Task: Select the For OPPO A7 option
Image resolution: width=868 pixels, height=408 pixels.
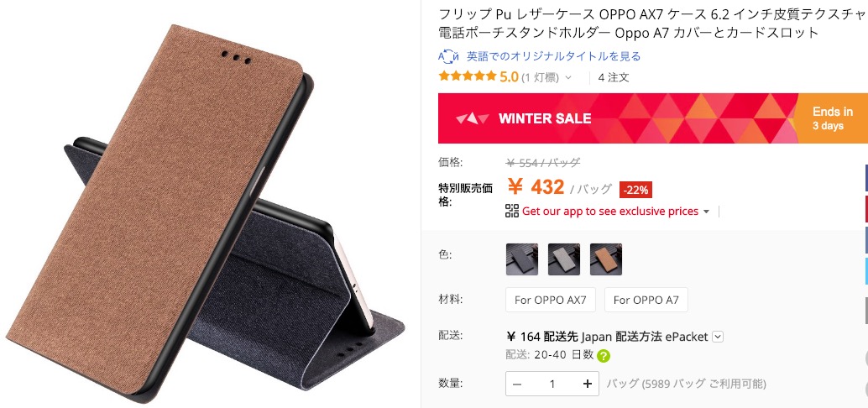Action: (x=646, y=300)
